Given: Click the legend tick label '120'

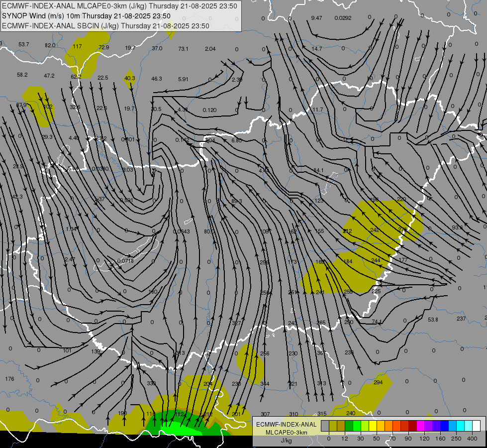Looking at the screenshot, I should point(424,439).
